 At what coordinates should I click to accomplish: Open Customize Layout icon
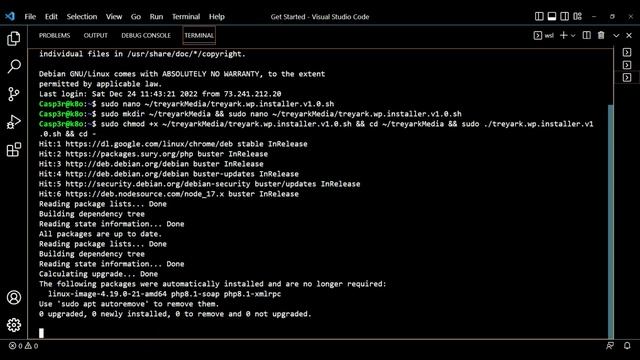tap(578, 16)
